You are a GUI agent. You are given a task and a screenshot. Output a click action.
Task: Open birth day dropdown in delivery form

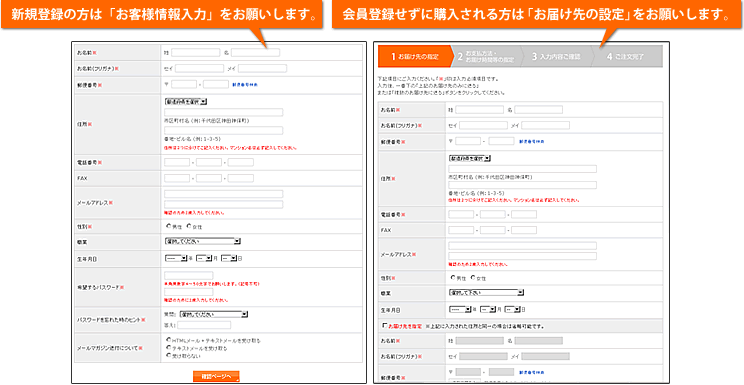512,309
